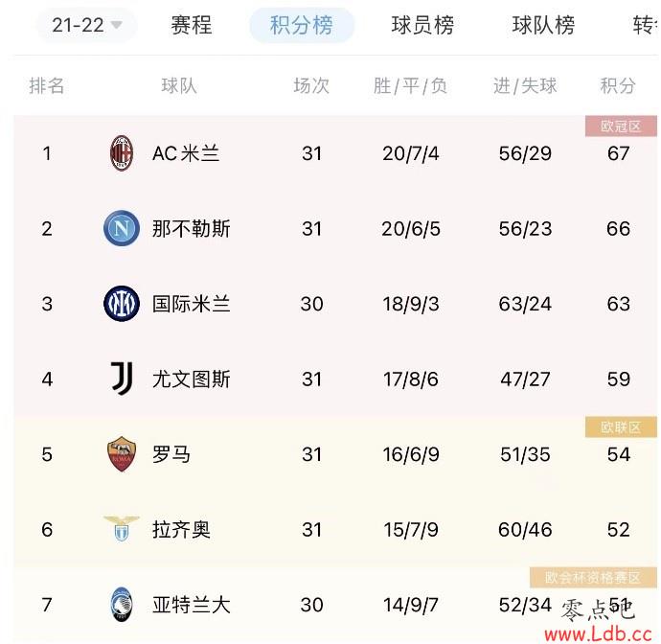
Task: Select the 拉齐奥 team row
Action: tap(335, 529)
